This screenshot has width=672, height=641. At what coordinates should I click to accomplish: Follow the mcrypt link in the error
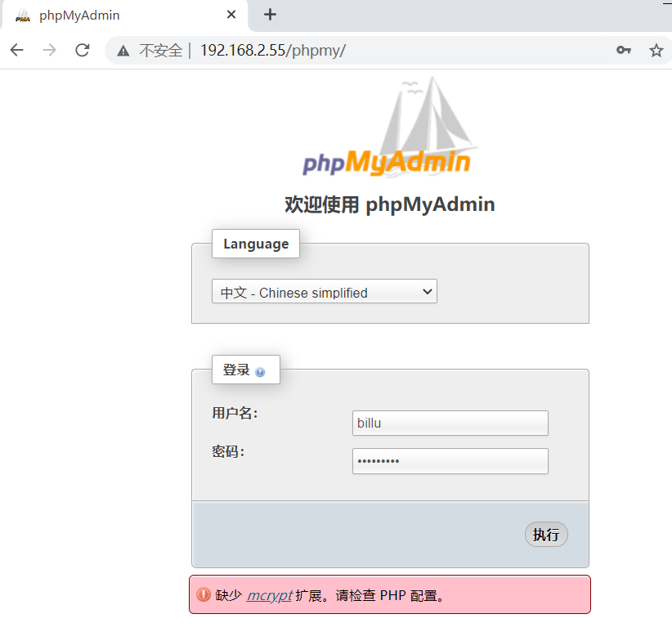(x=270, y=595)
